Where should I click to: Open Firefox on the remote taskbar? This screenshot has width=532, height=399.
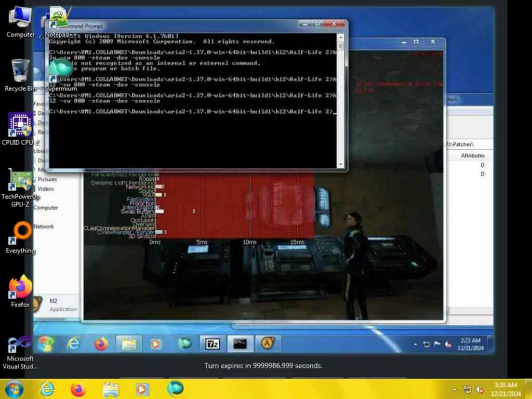[101, 344]
